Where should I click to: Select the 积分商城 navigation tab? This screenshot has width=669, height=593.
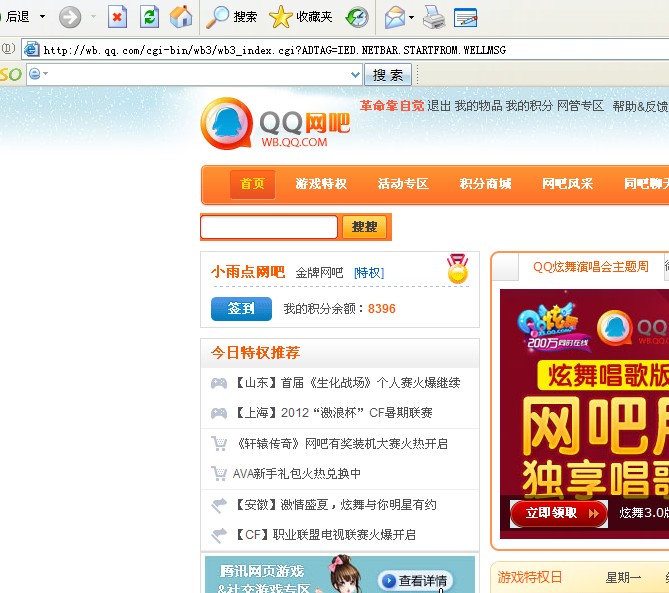click(x=486, y=184)
